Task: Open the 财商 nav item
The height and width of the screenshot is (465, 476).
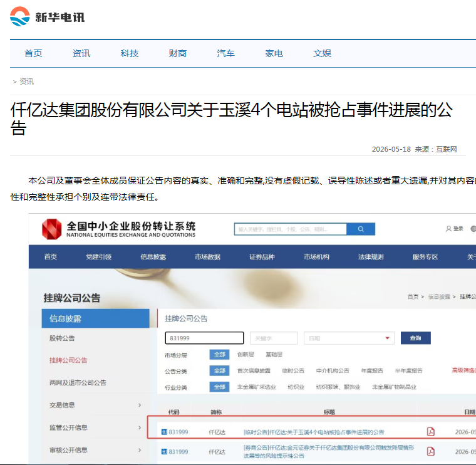Action: [178, 53]
